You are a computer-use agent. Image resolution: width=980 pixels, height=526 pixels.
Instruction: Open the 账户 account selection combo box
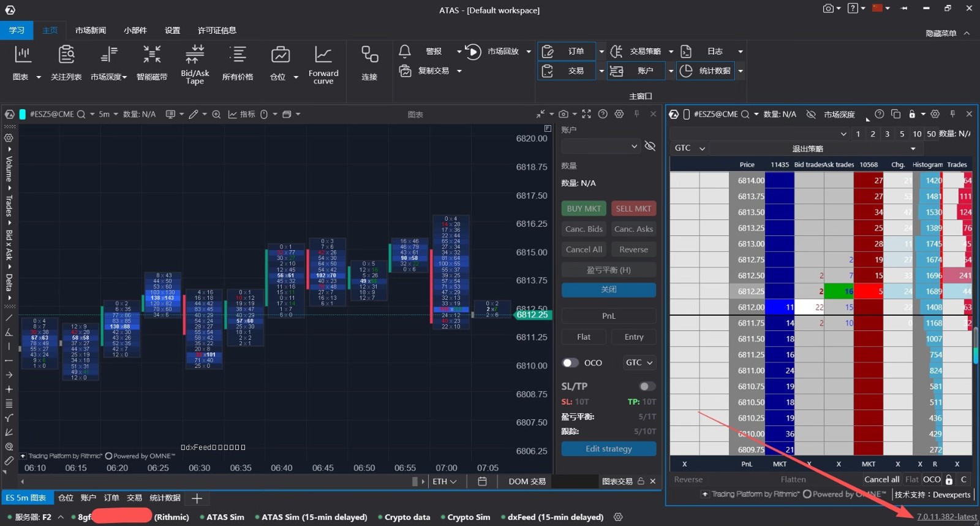click(600, 146)
